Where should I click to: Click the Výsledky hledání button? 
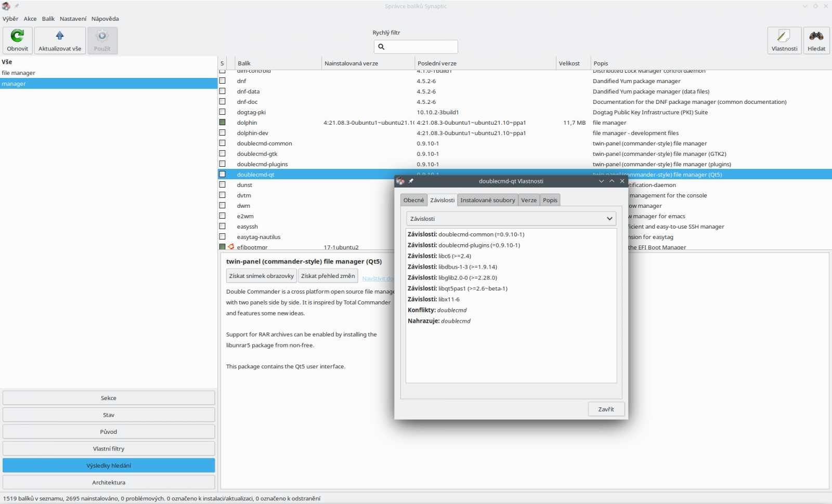109,466
